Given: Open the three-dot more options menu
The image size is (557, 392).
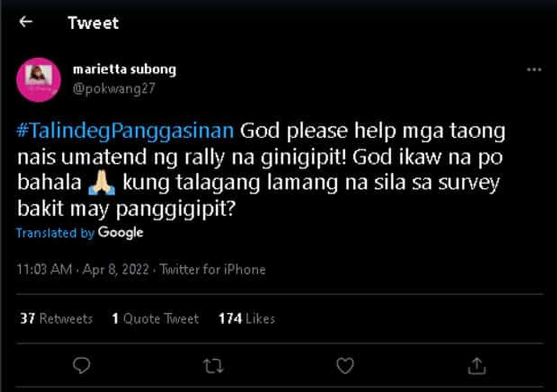Looking at the screenshot, I should [534, 70].
